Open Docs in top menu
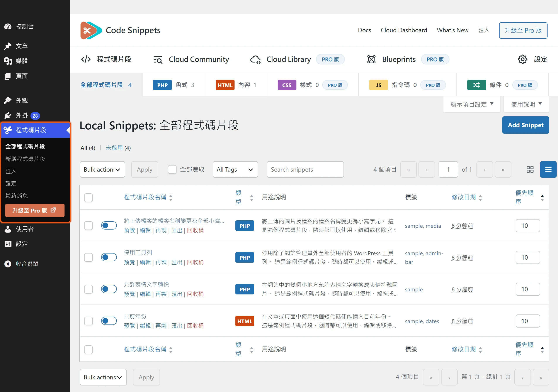The height and width of the screenshot is (392, 558). click(364, 30)
